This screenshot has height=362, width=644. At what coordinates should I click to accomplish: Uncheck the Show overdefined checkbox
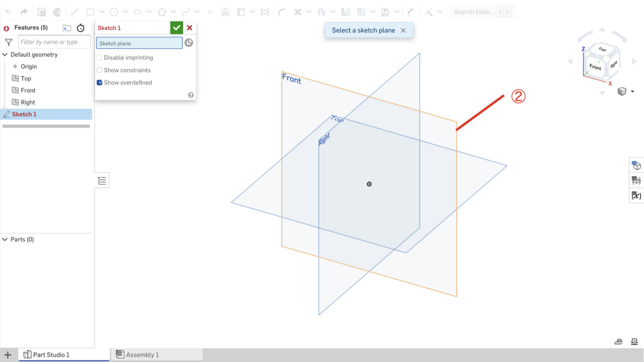point(99,83)
